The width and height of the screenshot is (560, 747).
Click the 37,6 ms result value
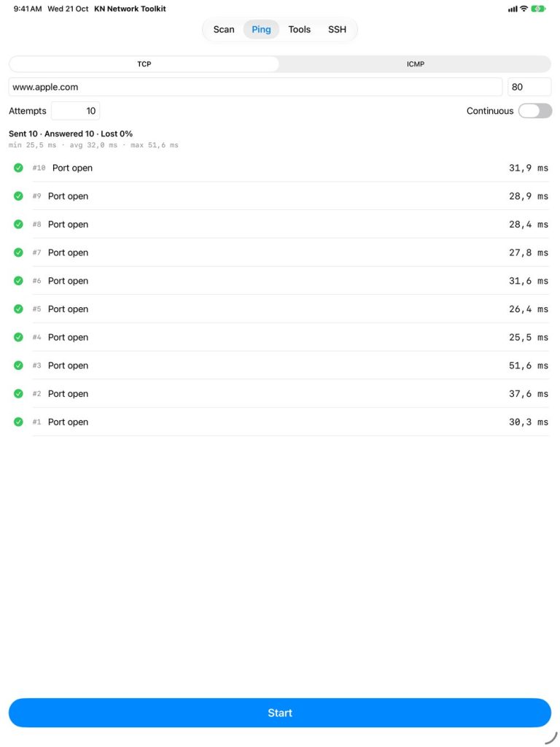tap(529, 393)
